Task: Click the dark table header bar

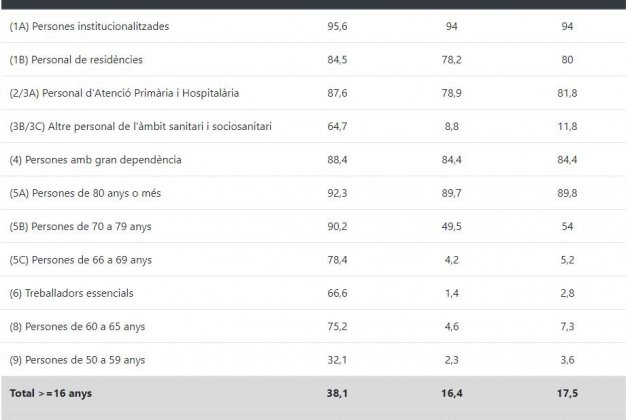Action: (x=313, y=4)
